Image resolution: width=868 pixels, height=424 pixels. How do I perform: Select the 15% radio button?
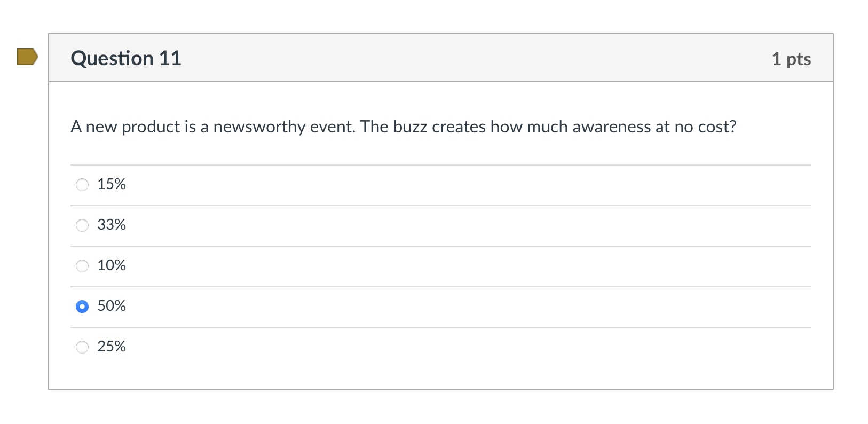pos(82,185)
